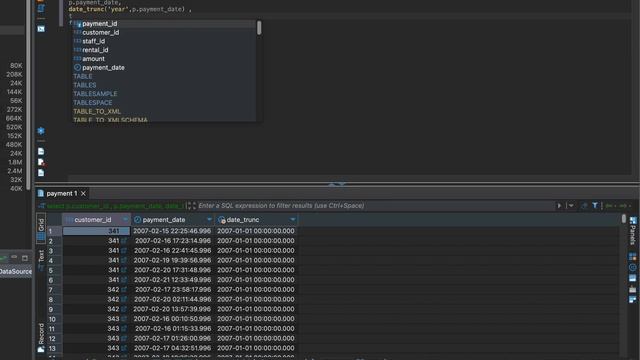Choose the TABLESAMPLE keyword suggestion
This screenshot has height=360, width=640.
point(164,94)
